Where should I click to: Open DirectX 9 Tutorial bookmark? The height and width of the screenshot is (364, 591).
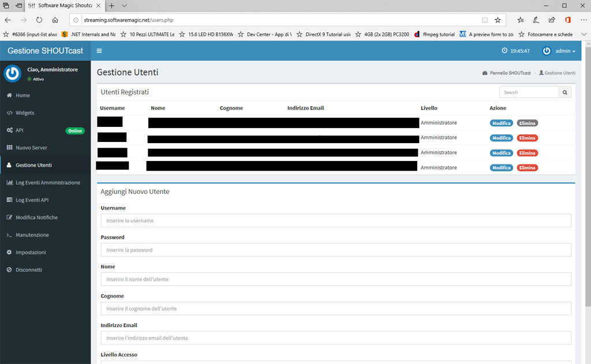click(323, 34)
